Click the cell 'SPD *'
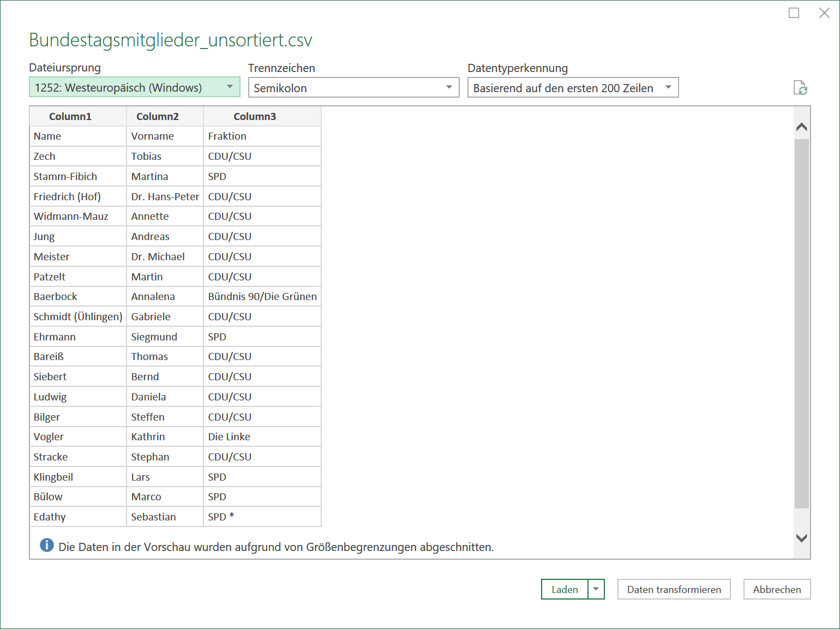 (x=262, y=517)
